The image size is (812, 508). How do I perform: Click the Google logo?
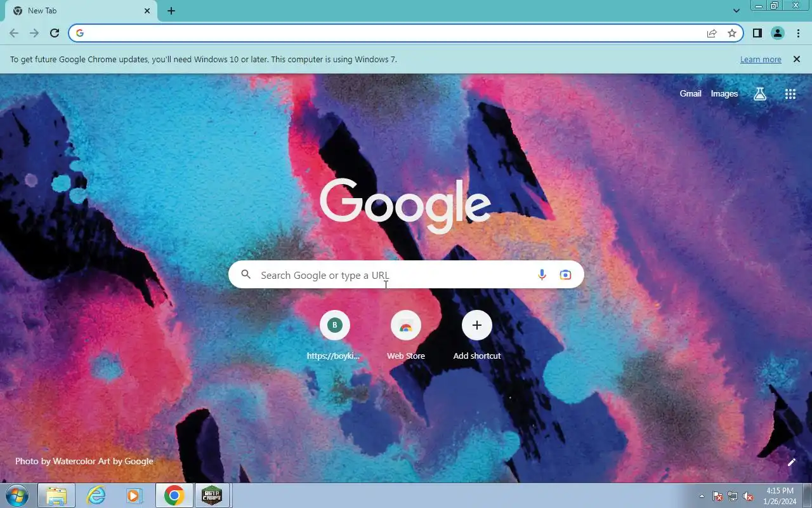point(405,205)
